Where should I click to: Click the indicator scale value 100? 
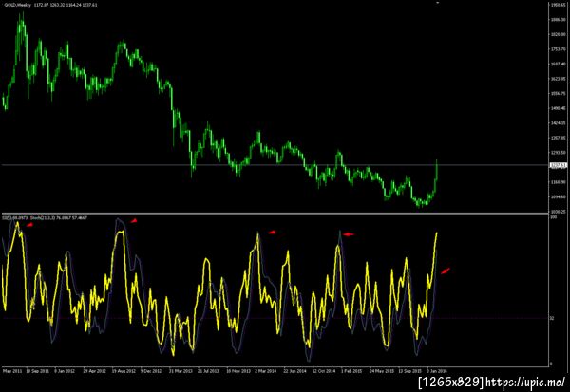coord(553,217)
